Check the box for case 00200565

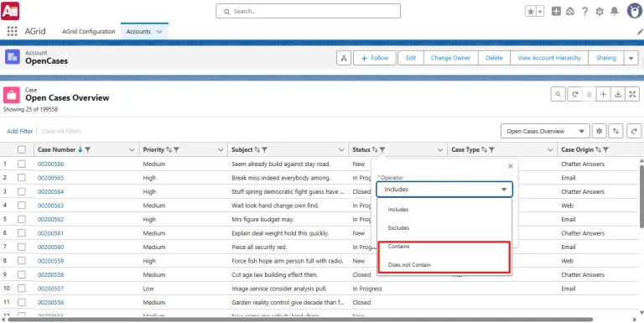[22, 178]
